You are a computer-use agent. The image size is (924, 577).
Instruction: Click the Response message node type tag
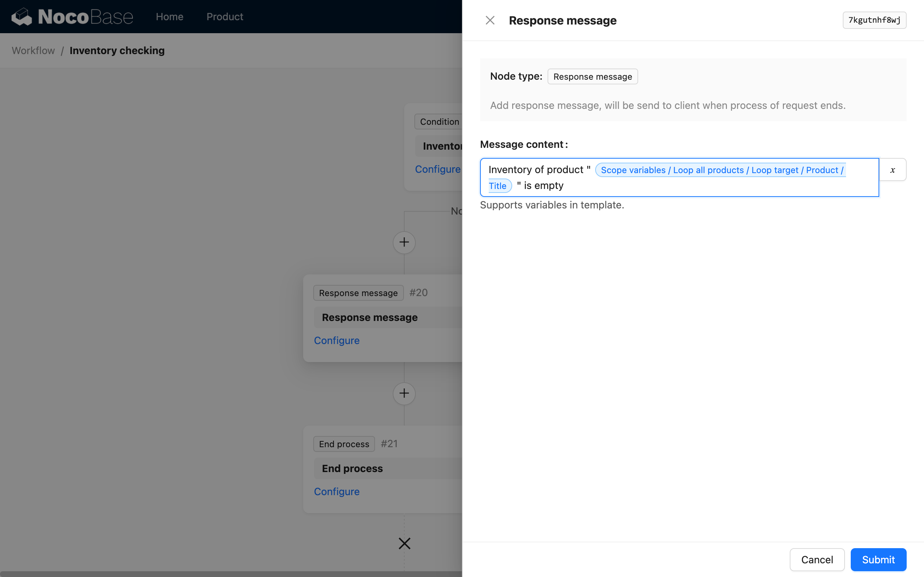coord(592,76)
